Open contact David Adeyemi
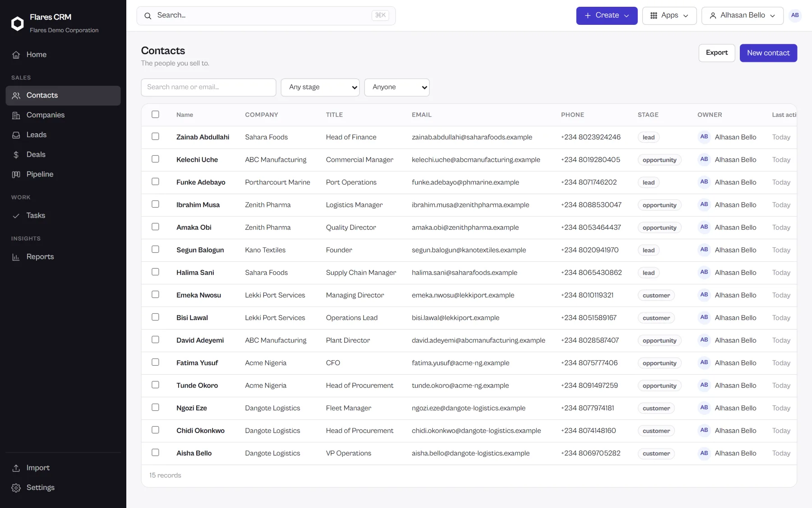This screenshot has height=508, width=812. point(200,340)
